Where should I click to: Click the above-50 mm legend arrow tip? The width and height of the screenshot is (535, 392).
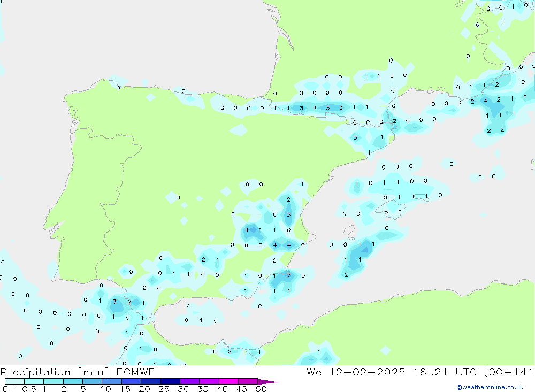(x=267, y=382)
